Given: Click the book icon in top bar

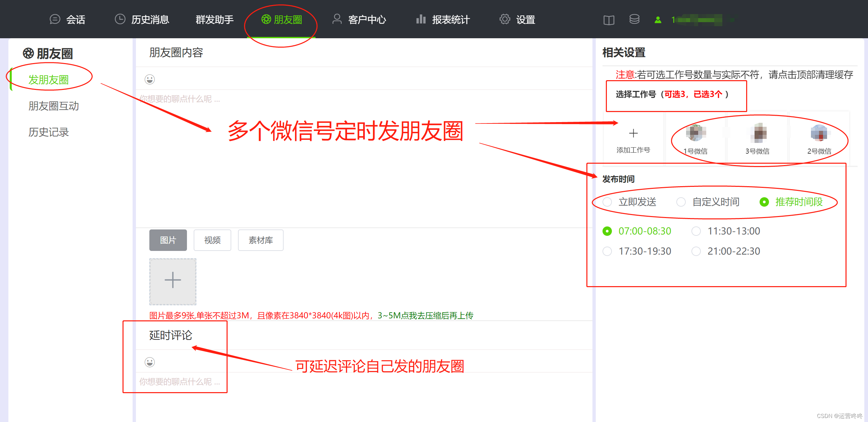Looking at the screenshot, I should click(x=609, y=20).
